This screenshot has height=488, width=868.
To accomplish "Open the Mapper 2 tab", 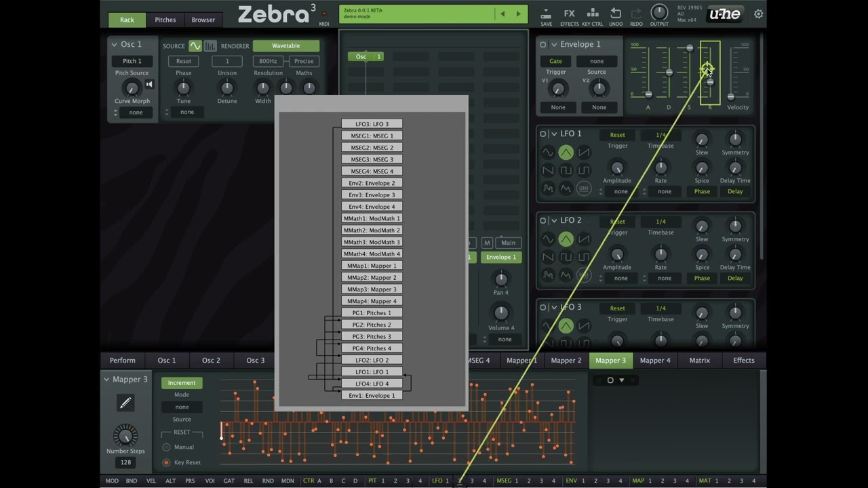I will pyautogui.click(x=566, y=361).
